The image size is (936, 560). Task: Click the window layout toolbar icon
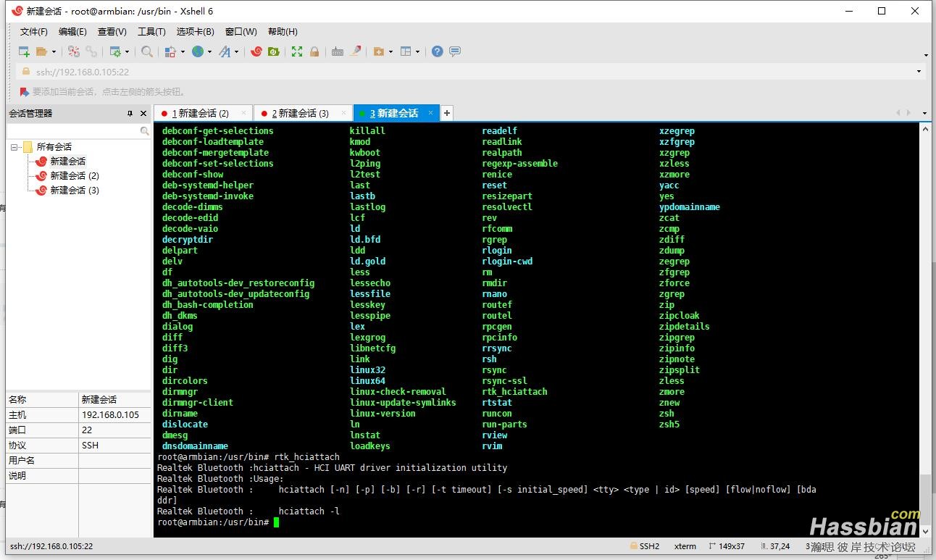tap(406, 51)
